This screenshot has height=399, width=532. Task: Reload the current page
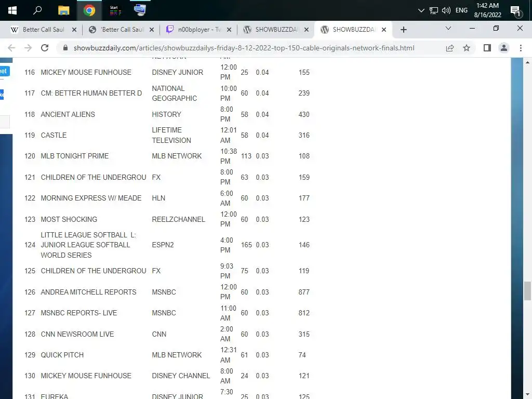[x=45, y=48]
